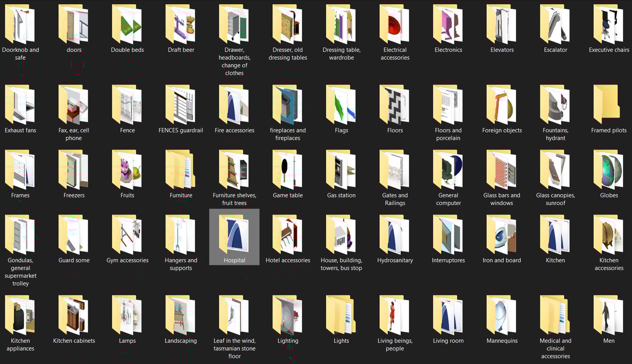Viewport: 632px width, 364px height.
Task: Select the Leaf in the wind, tasmanian stone floor folder
Action: click(234, 315)
